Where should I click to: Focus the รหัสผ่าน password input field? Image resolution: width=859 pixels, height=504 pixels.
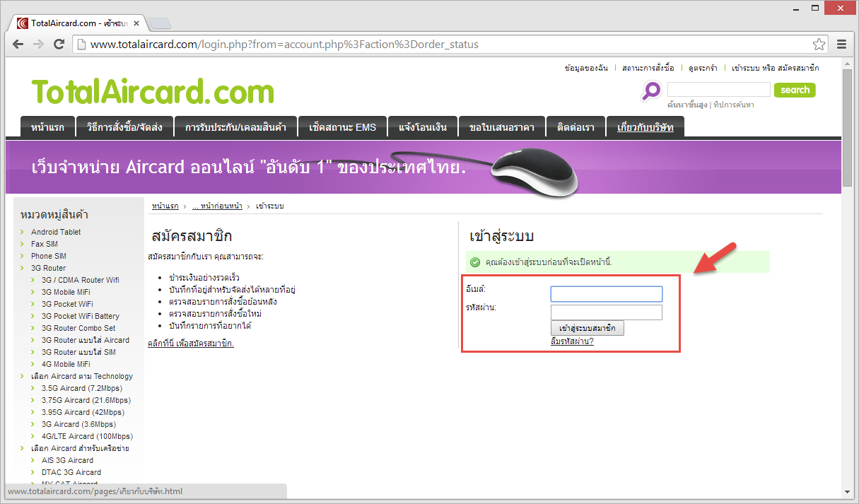(607, 312)
